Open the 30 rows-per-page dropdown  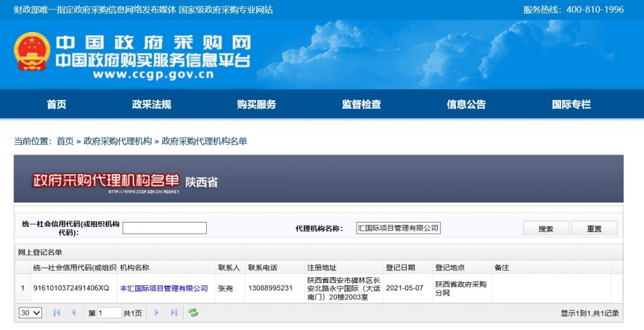point(30,313)
